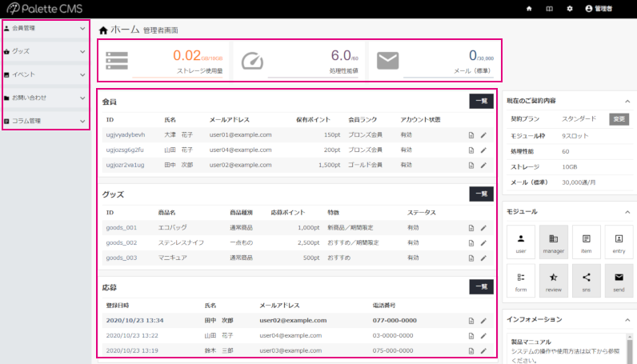
Task: Open the form module
Action: click(x=521, y=281)
